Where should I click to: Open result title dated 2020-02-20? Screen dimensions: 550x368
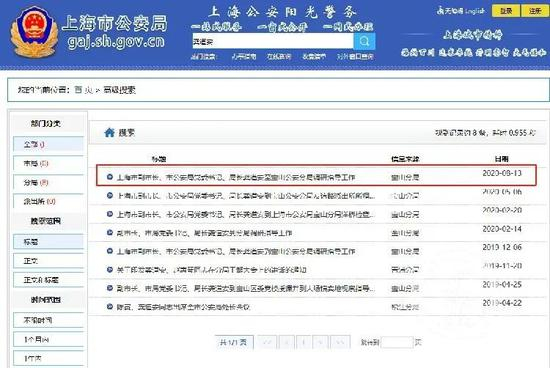[246, 214]
